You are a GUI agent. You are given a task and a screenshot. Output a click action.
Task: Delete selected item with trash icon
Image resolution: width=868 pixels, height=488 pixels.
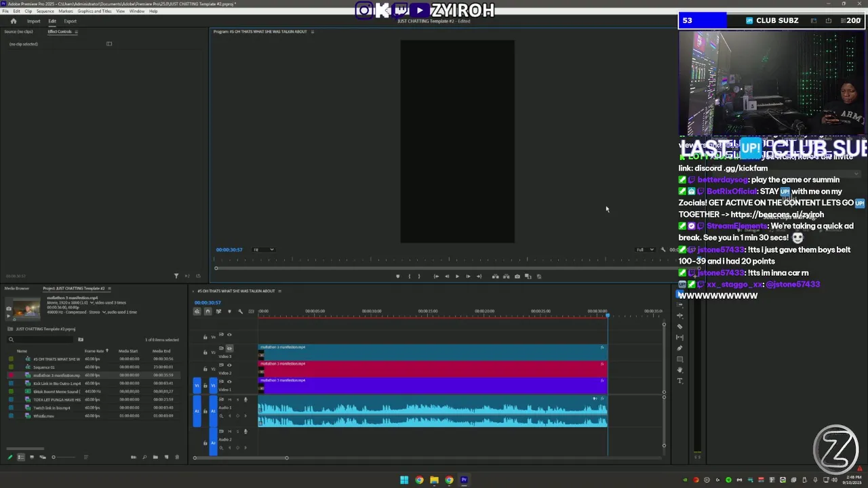pyautogui.click(x=177, y=457)
